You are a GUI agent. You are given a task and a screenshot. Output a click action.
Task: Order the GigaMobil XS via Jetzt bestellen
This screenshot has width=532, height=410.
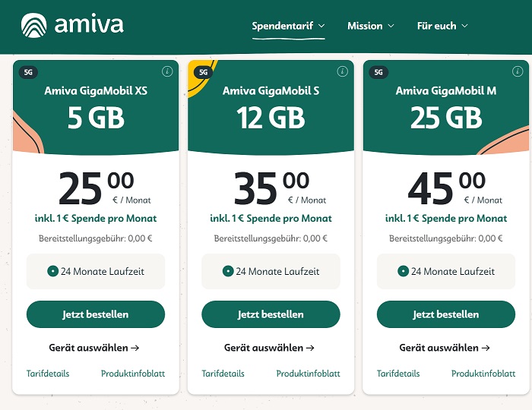pos(96,314)
